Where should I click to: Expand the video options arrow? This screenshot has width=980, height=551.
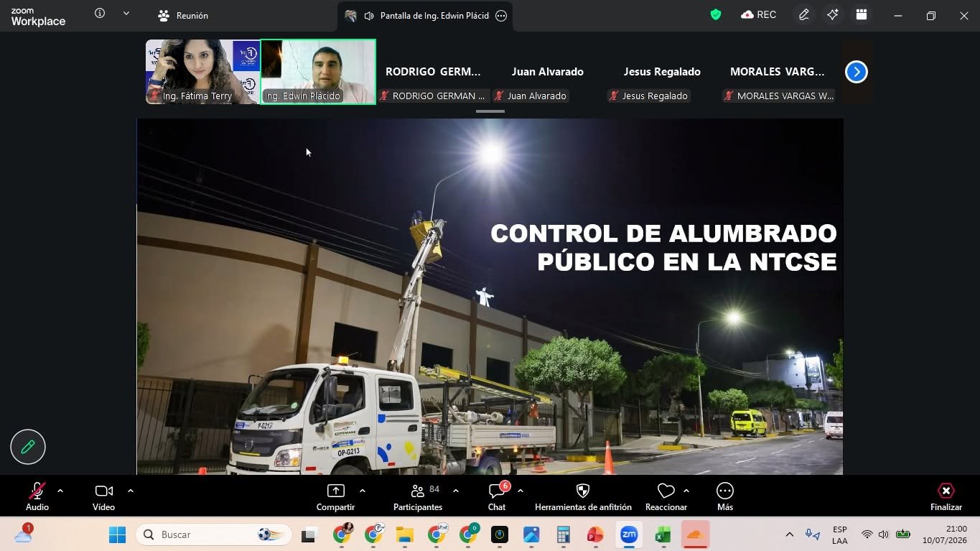(131, 491)
